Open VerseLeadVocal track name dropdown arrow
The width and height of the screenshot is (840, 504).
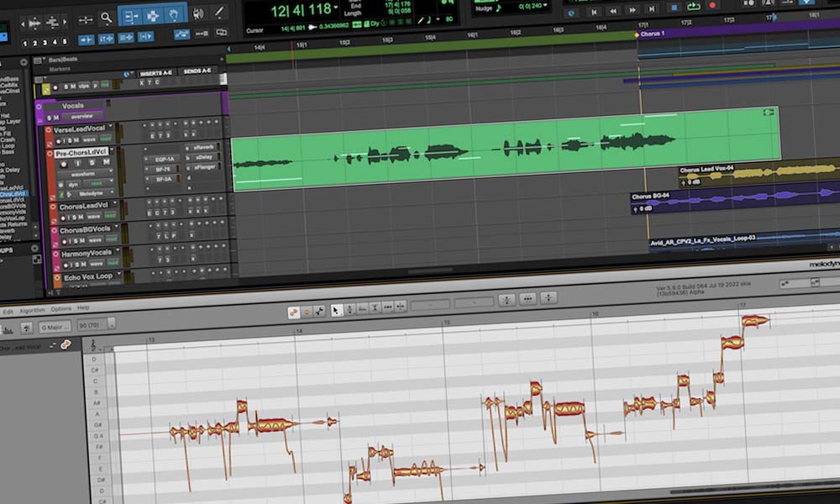[111, 127]
